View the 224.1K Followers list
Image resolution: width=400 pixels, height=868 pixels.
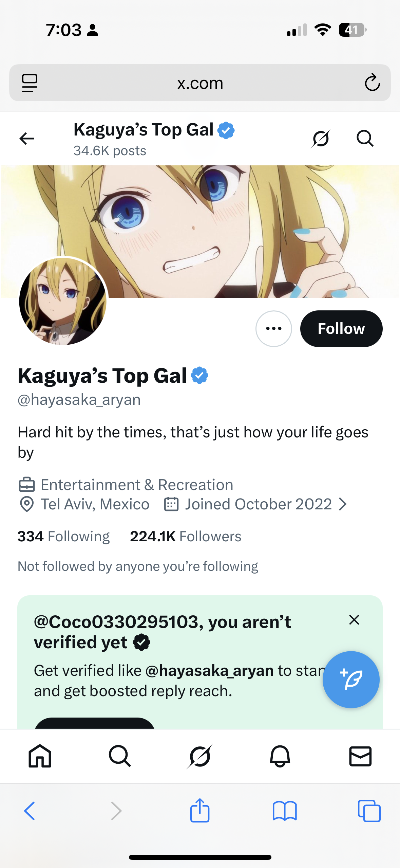[x=186, y=537]
